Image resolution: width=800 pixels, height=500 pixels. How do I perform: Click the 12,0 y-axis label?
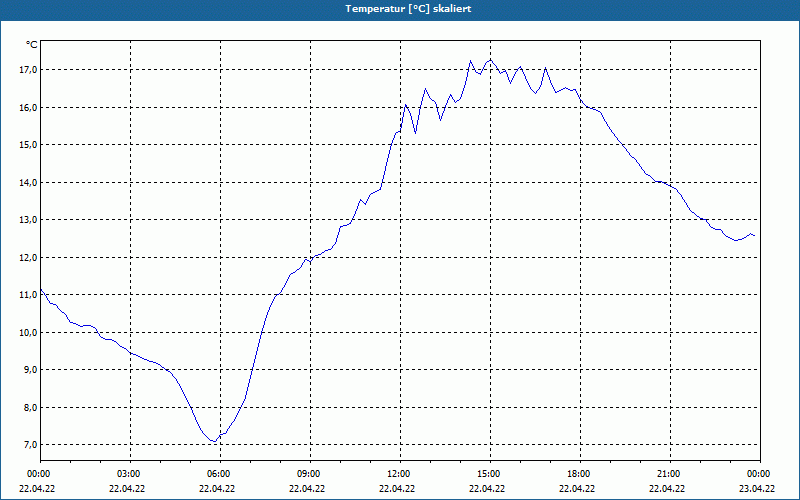pos(28,257)
